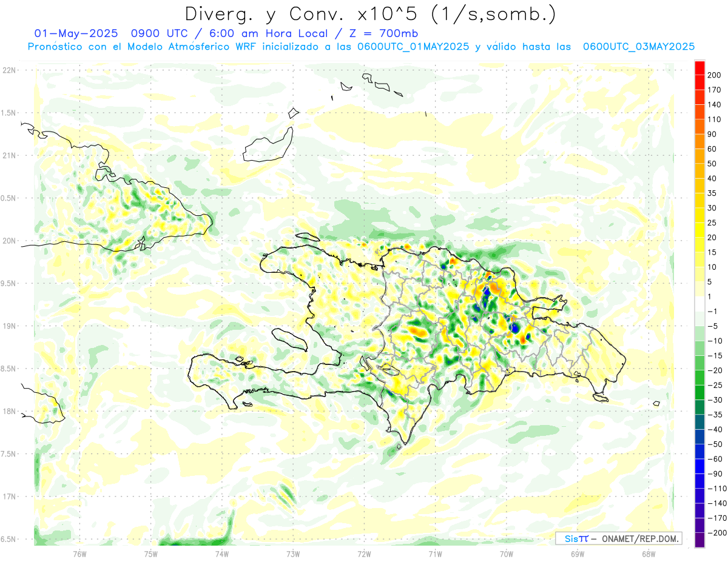This screenshot has height=562, width=728.
Task: Click the "72W" longitude label
Action: 364,554
